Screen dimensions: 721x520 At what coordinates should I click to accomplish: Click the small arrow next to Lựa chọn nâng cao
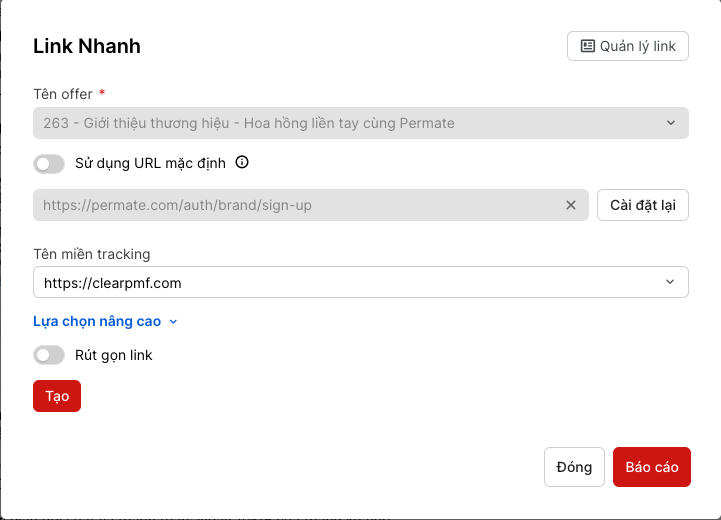[x=173, y=322]
